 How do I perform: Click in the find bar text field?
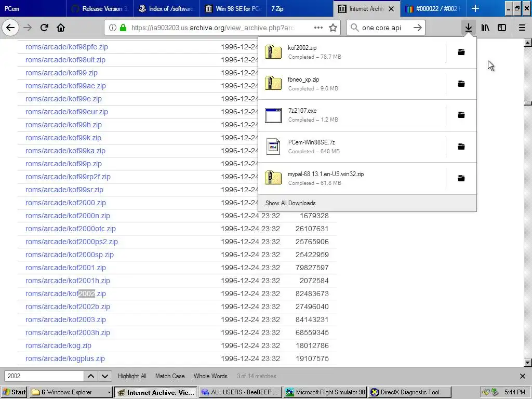[x=44, y=376]
